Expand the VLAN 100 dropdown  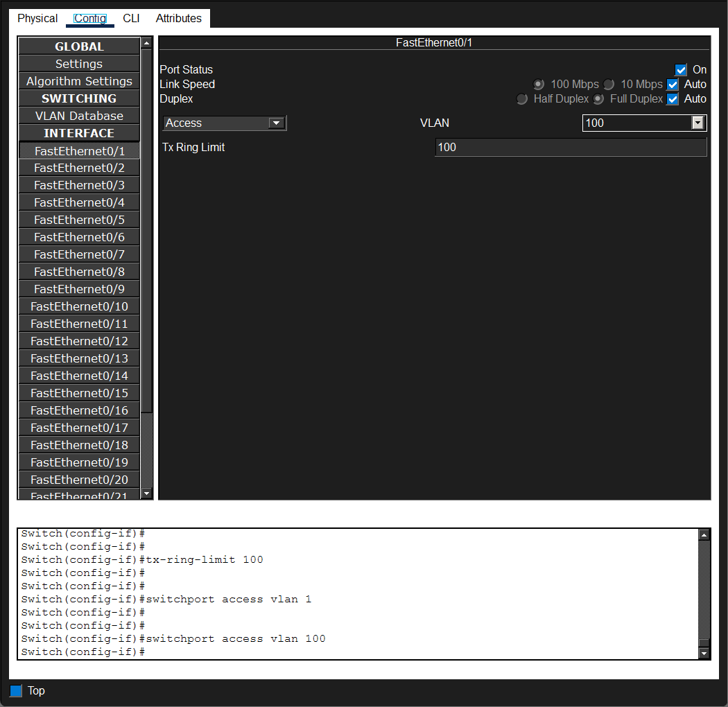[644, 123]
